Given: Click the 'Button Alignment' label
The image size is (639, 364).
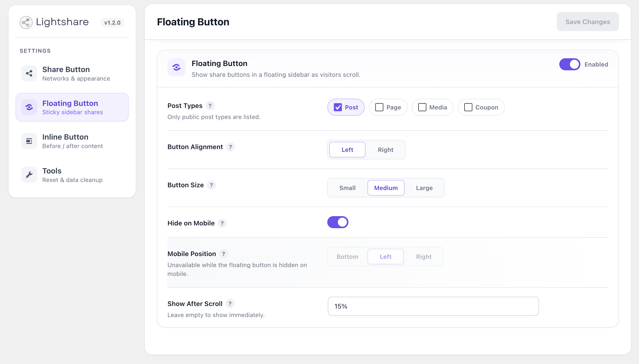Looking at the screenshot, I should pyautogui.click(x=195, y=147).
